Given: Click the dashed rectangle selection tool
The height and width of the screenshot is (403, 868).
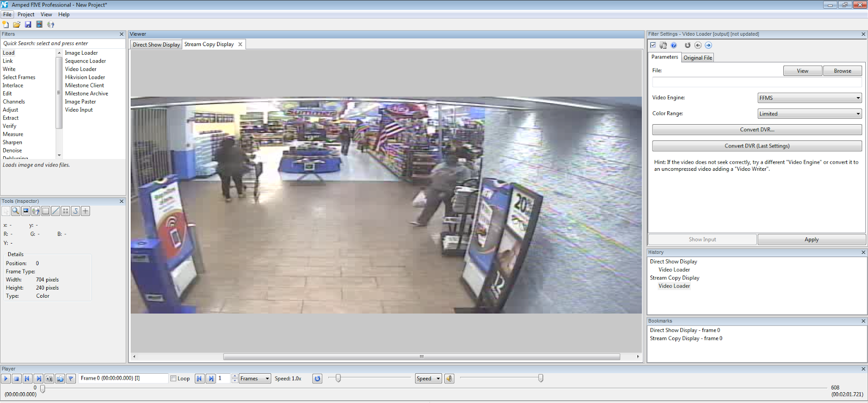Looking at the screenshot, I should coord(46,211).
